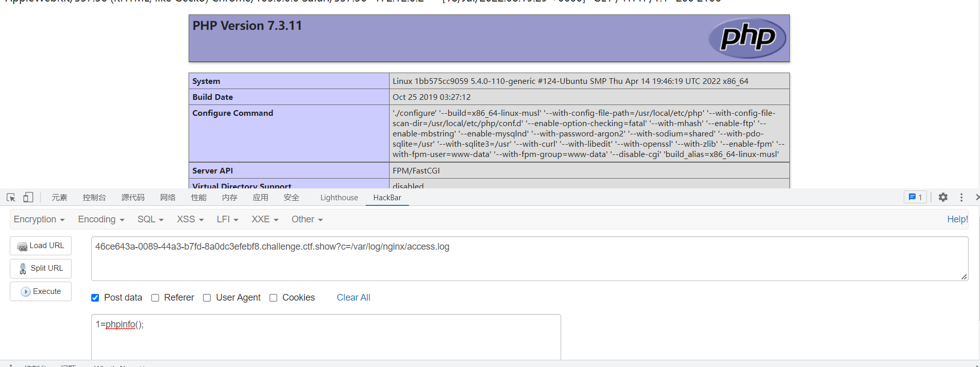The width and height of the screenshot is (980, 367).
Task: Click the console messages badge icon
Action: click(x=915, y=198)
